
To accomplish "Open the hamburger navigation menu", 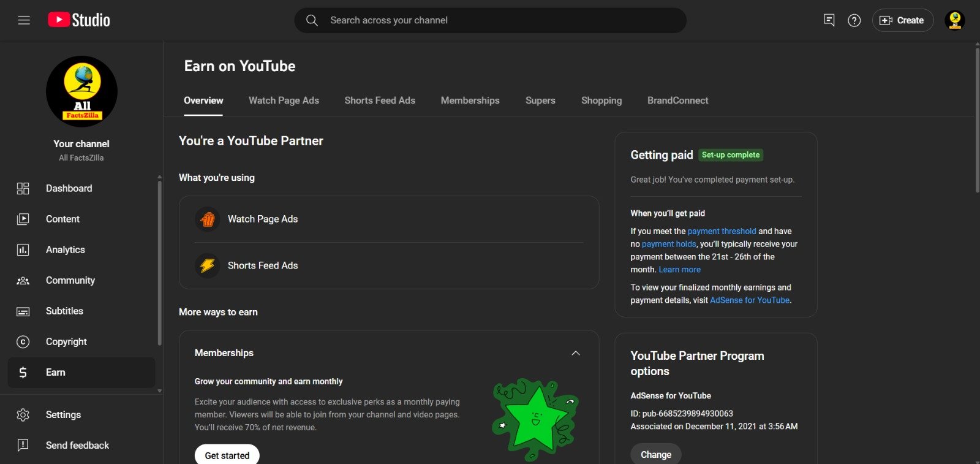I will [x=24, y=20].
